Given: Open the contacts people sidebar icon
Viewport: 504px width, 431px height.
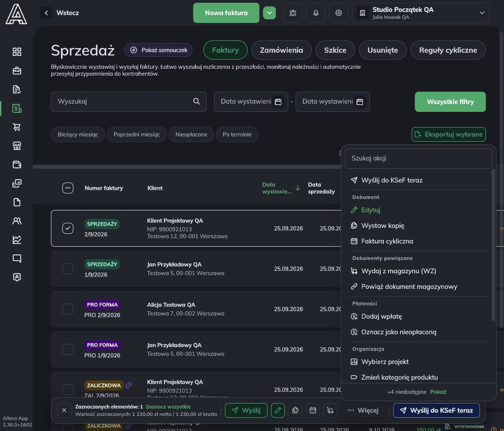Looking at the screenshot, I should coord(16,221).
